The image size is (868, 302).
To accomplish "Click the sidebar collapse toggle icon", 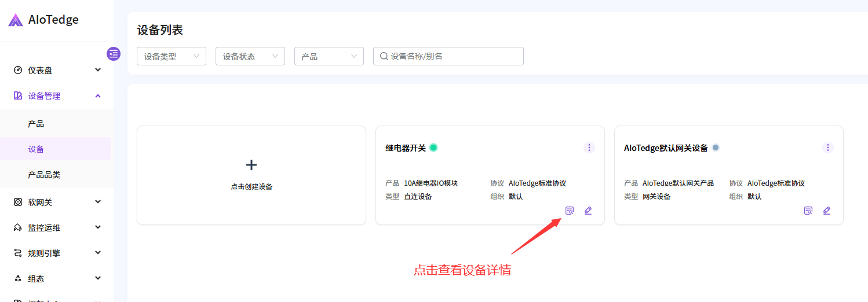I will coord(114,54).
